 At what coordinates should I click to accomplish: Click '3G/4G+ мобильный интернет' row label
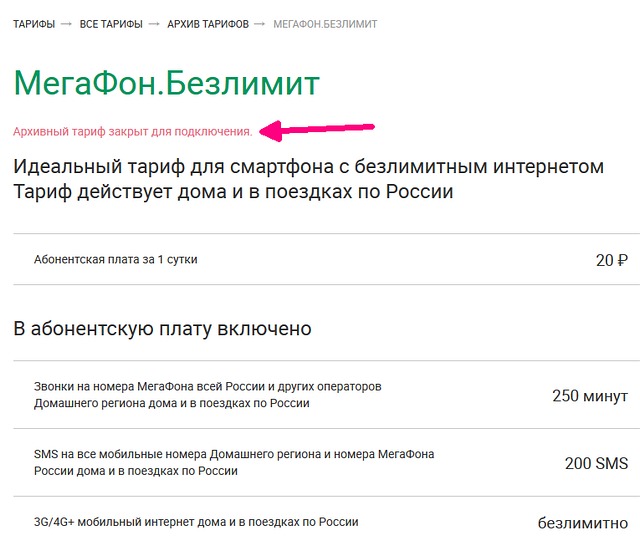196,522
